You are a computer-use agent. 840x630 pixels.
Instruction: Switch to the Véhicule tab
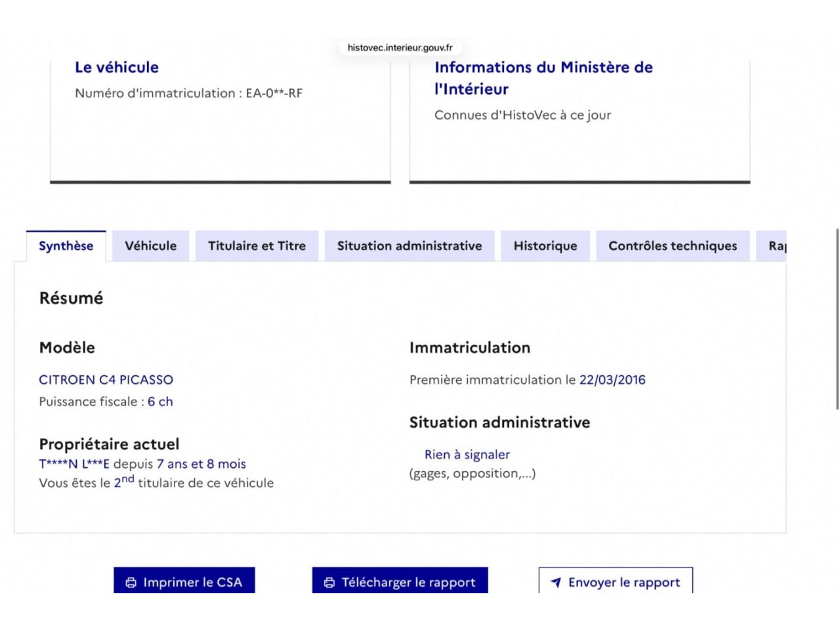tap(150, 246)
